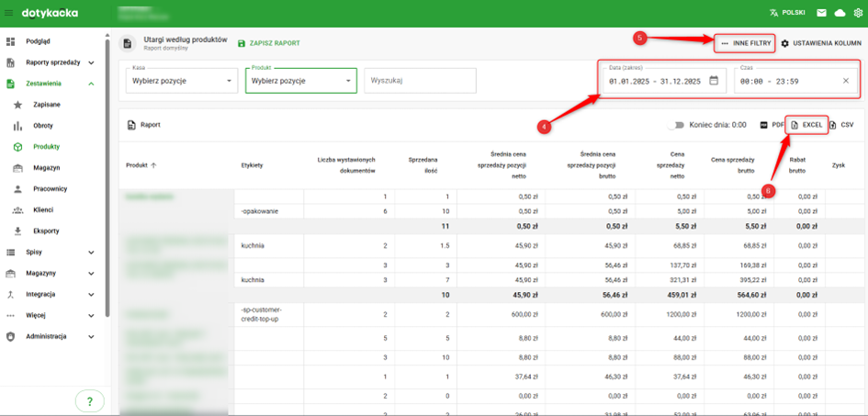Click the Zapisane star icon
The height and width of the screenshot is (416, 868).
click(17, 105)
